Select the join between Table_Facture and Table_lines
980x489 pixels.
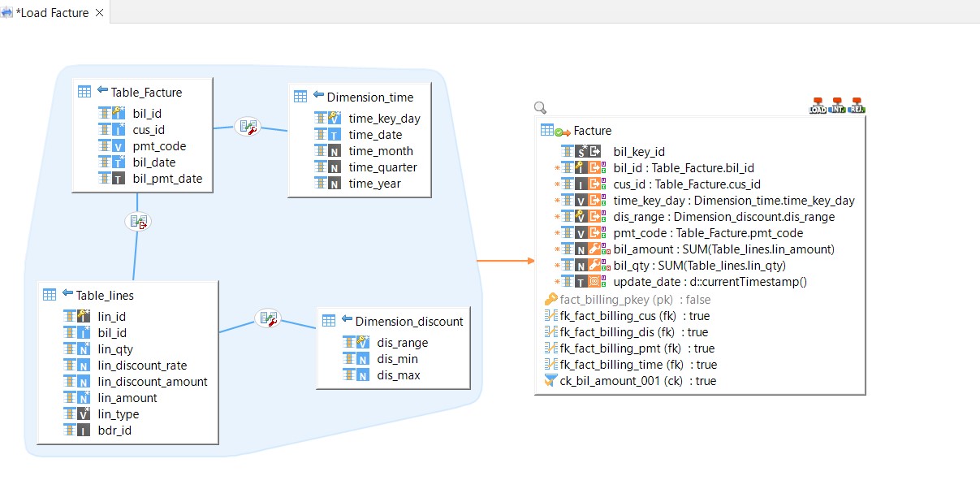click(137, 221)
